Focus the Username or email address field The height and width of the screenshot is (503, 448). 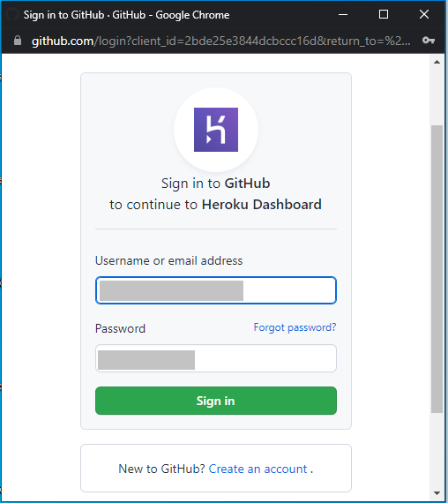pos(216,290)
